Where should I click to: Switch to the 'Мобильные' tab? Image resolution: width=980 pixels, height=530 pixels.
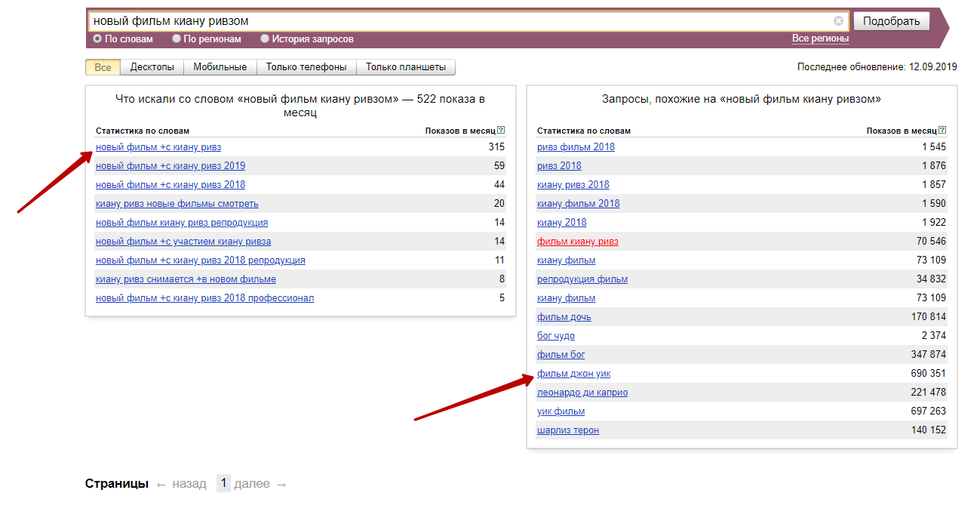click(x=220, y=67)
